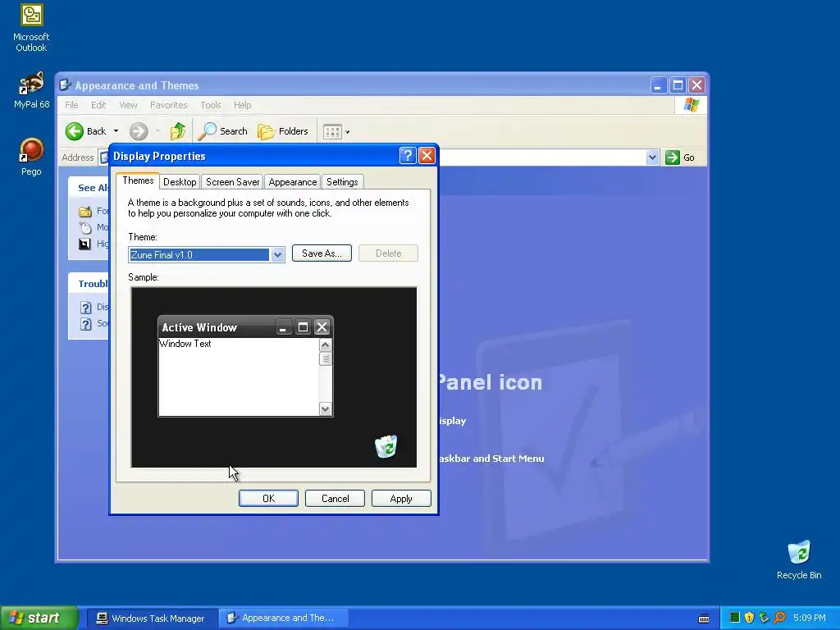The image size is (840, 630).
Task: Click the safely remove hardware tray icon
Action: coord(765,618)
